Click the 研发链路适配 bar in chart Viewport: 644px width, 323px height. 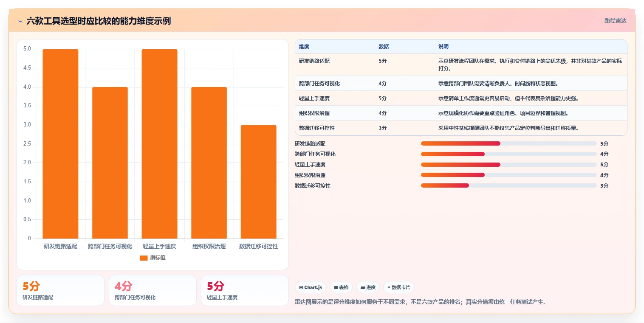pyautogui.click(x=60, y=144)
